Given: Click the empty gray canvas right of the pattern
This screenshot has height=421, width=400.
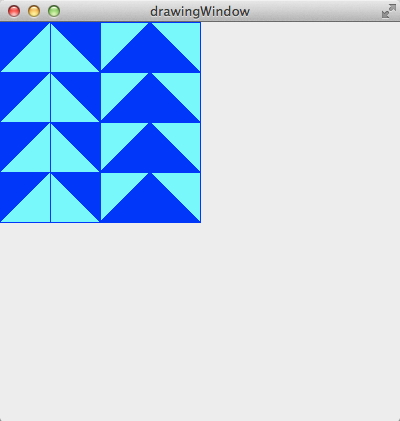Looking at the screenshot, I should click(x=300, y=122).
